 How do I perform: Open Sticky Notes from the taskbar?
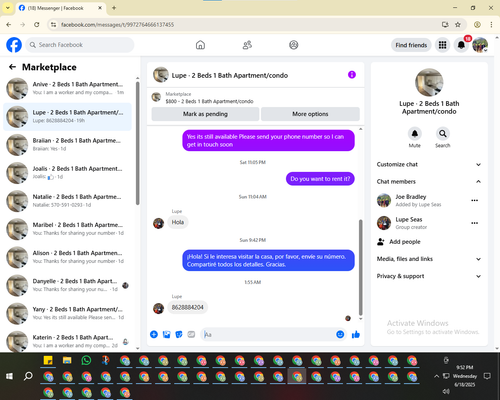[x=48, y=360]
